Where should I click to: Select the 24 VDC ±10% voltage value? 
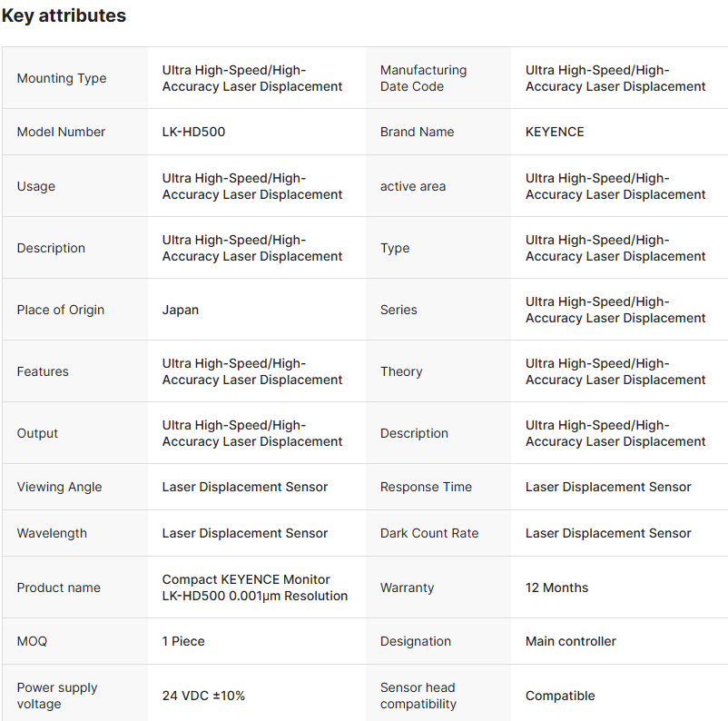(203, 696)
